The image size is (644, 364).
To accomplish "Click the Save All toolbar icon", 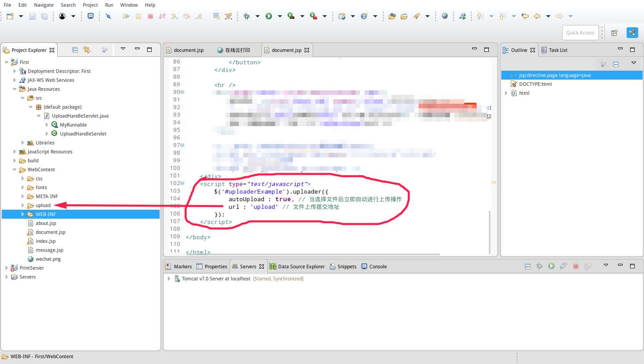I will tap(44, 16).
